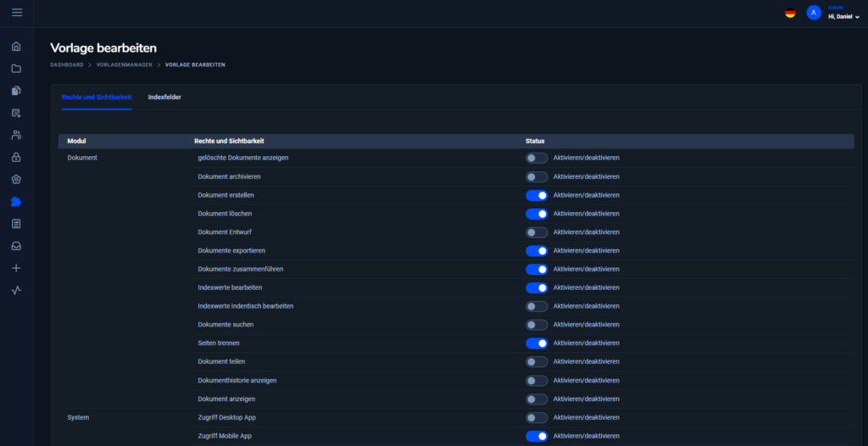Click the blue Admin role label
This screenshot has width=868, height=446.
[835, 8]
